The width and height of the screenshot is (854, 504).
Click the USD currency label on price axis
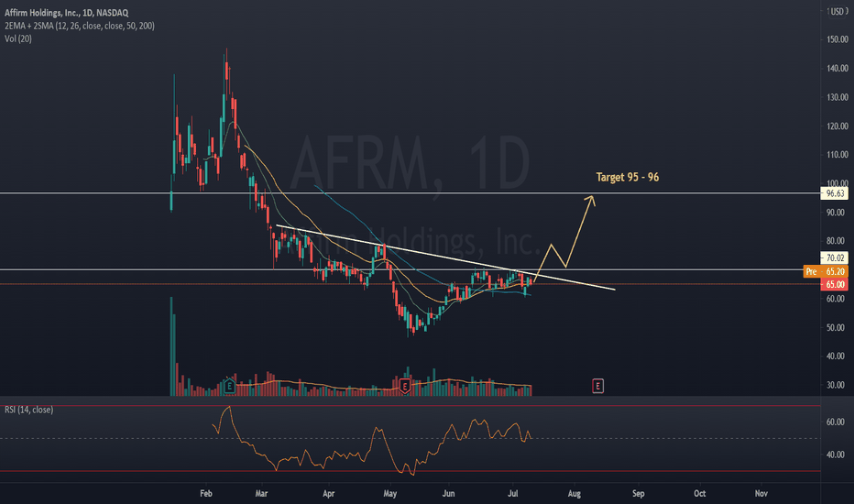pos(838,11)
